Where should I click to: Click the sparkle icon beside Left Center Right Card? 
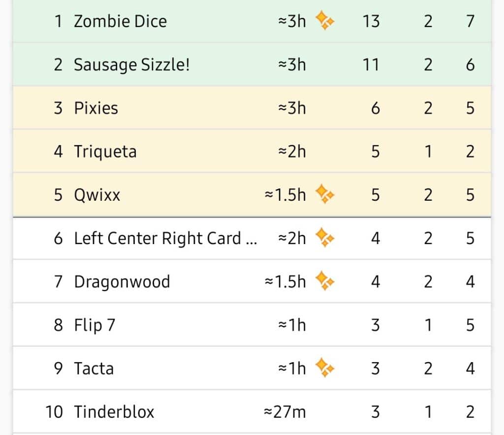click(x=325, y=237)
